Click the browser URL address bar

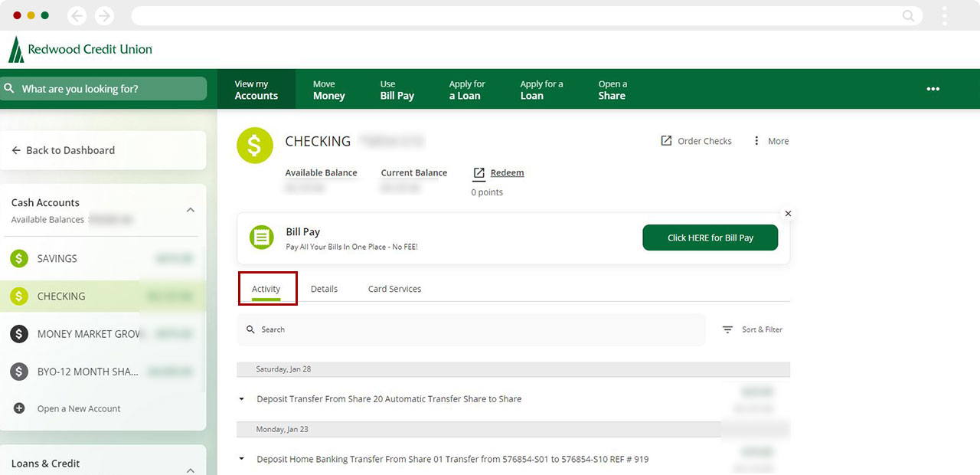pyautogui.click(x=527, y=15)
